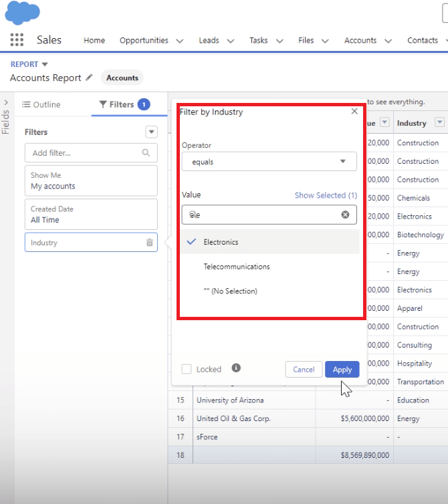Image resolution: width=448 pixels, height=504 pixels.
Task: Click the $5,600,000,000 revenue cell
Action: coord(354,418)
